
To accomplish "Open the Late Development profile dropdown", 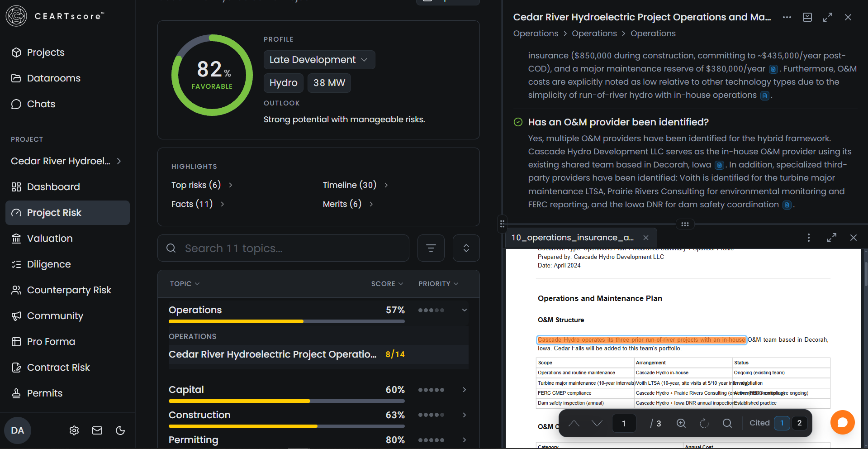I will (319, 60).
